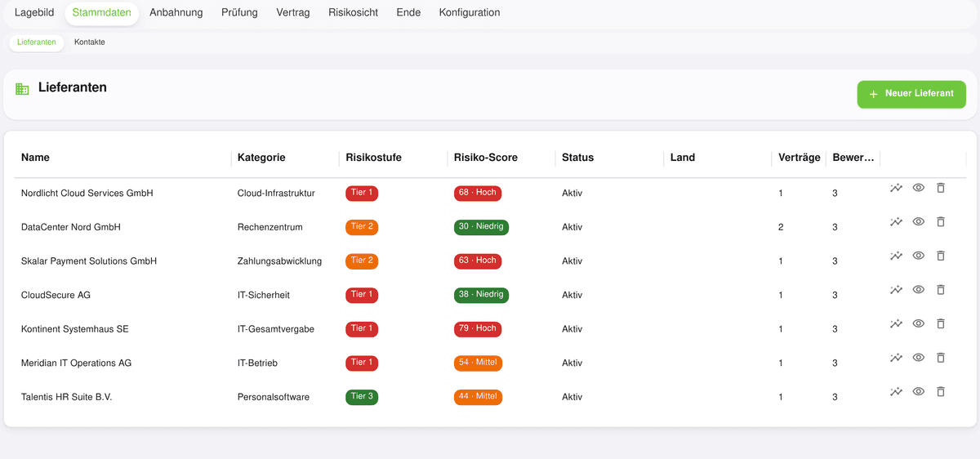Sort by Risiko-Score column header

pos(486,158)
